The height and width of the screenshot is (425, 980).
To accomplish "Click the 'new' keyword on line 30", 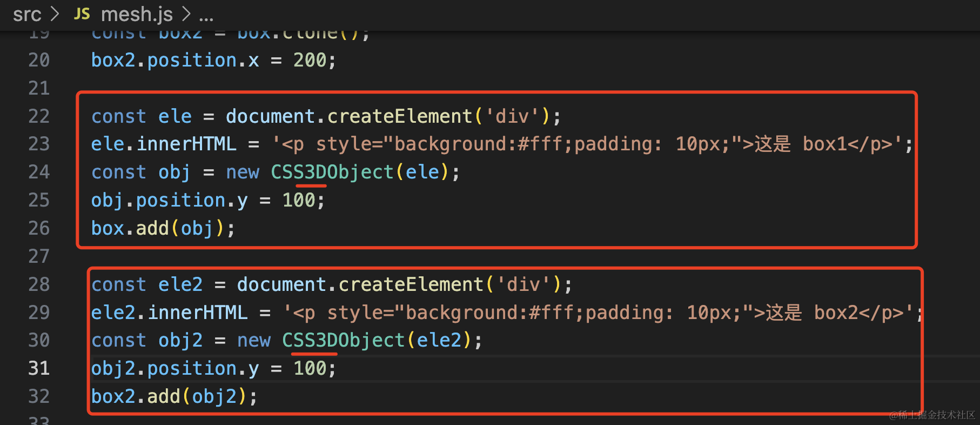I will 254,340.
